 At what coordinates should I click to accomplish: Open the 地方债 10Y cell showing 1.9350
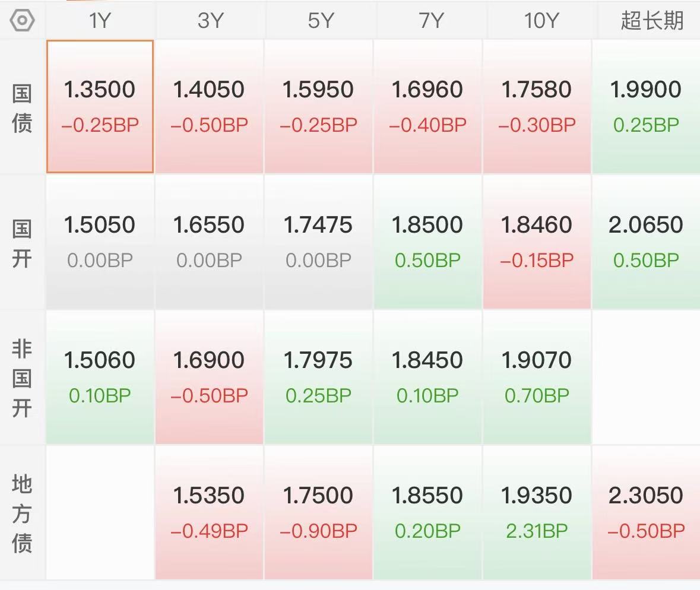[537, 512]
